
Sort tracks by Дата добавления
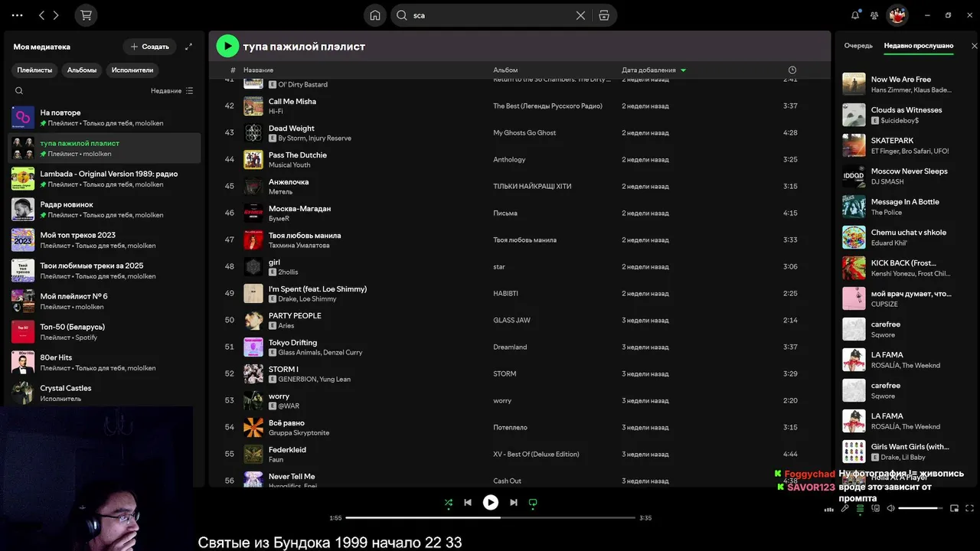654,70
